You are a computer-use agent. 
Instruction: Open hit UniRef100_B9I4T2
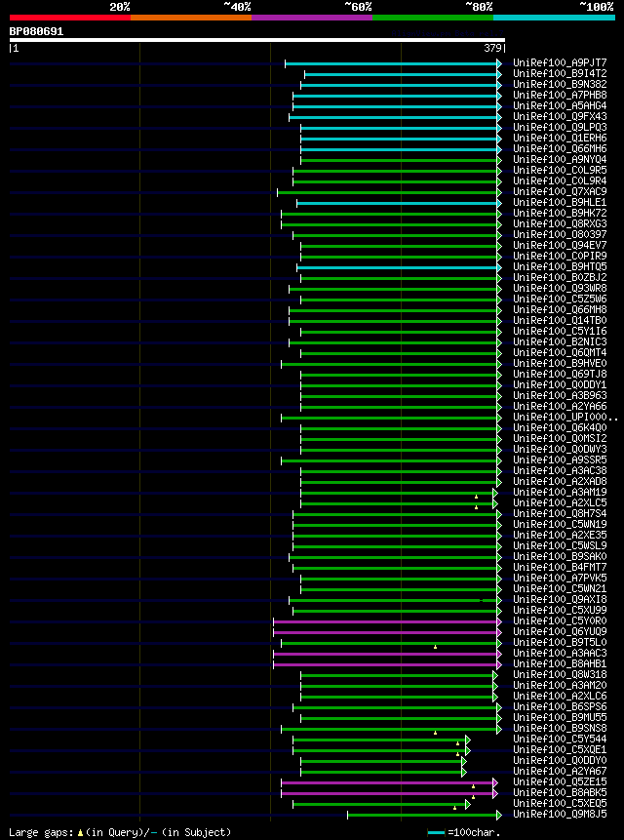(560, 74)
